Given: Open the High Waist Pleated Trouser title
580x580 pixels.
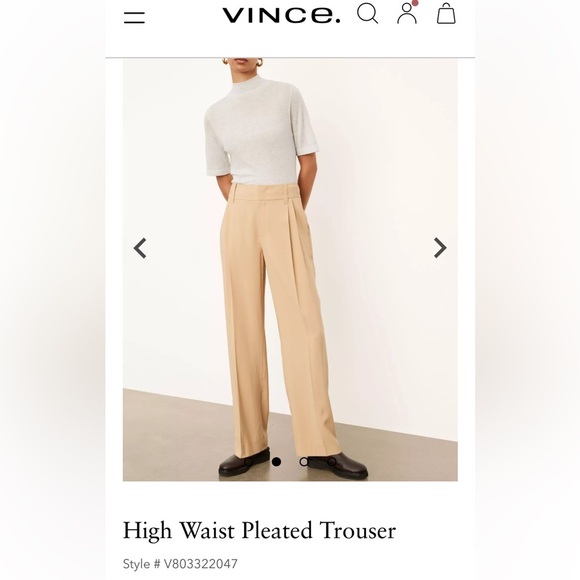Looking at the screenshot, I should pos(259,530).
